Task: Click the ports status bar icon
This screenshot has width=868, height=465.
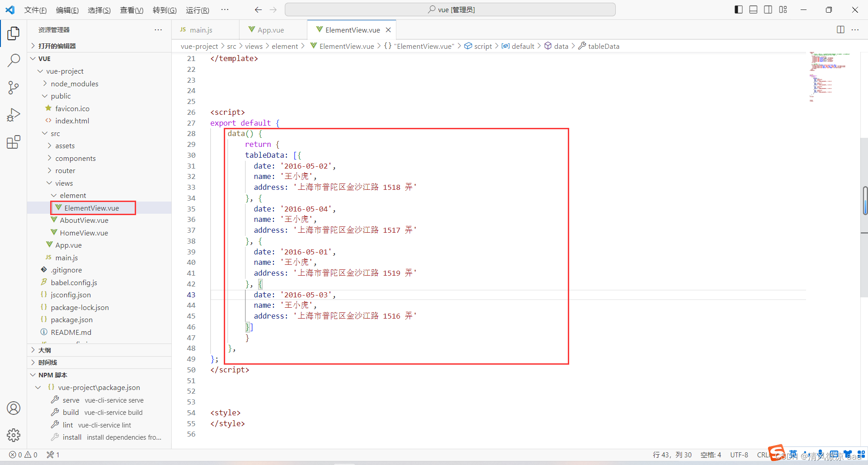Action: pos(53,455)
